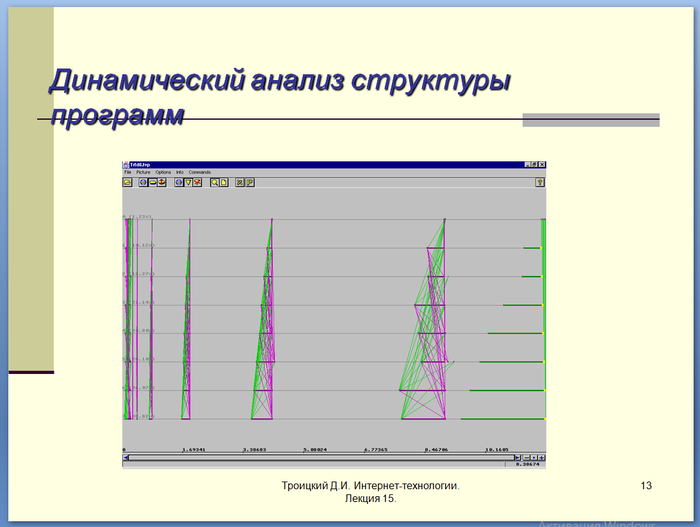The width and height of the screenshot is (700, 527).
Task: Click the yellow page document icon
Action: pyautogui.click(x=224, y=182)
